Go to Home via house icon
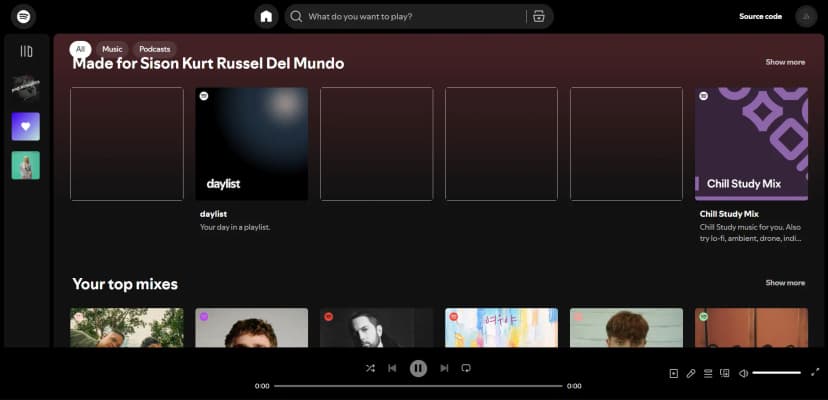 266,16
